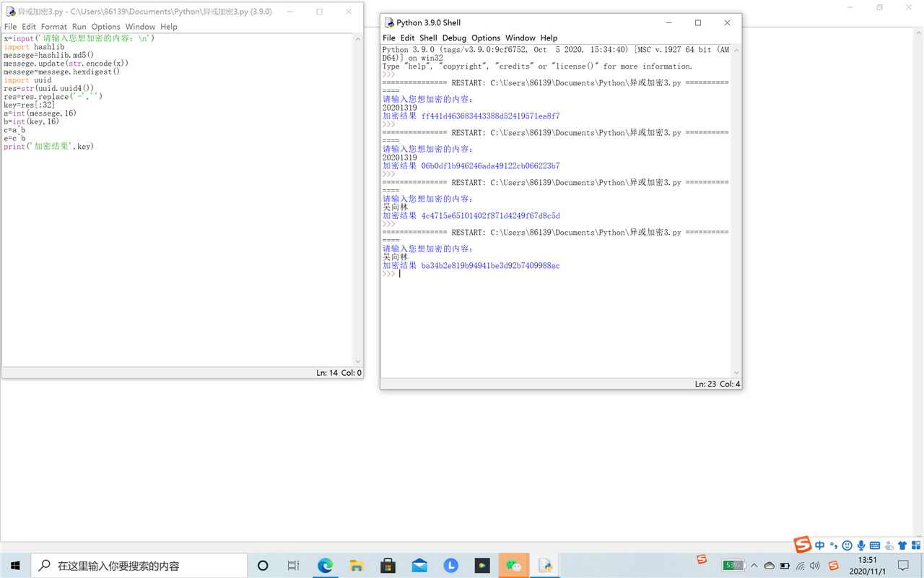Click the taskbar search box

(x=139, y=566)
